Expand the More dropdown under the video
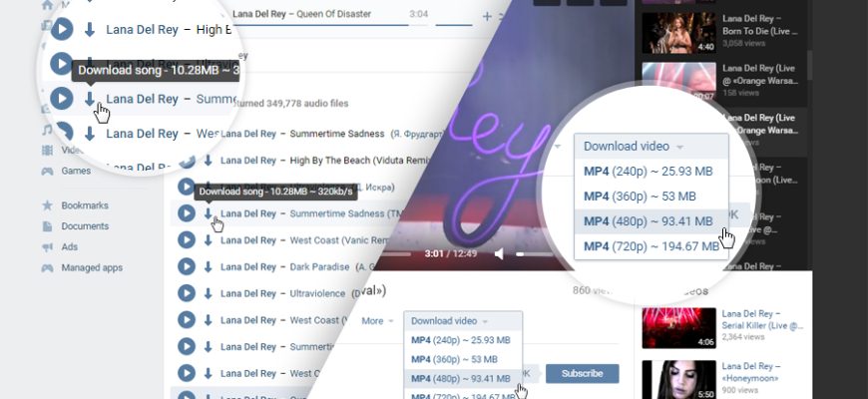The height and width of the screenshot is (399, 868). [x=377, y=321]
